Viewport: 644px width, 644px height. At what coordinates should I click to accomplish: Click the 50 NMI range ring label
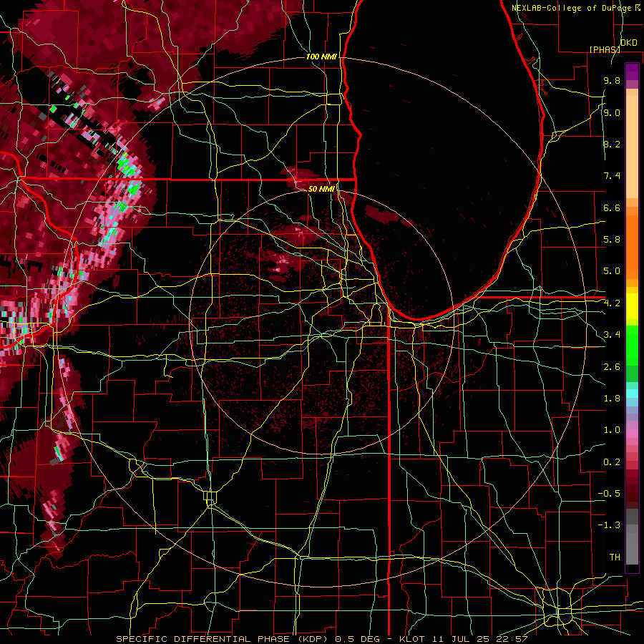point(321,189)
